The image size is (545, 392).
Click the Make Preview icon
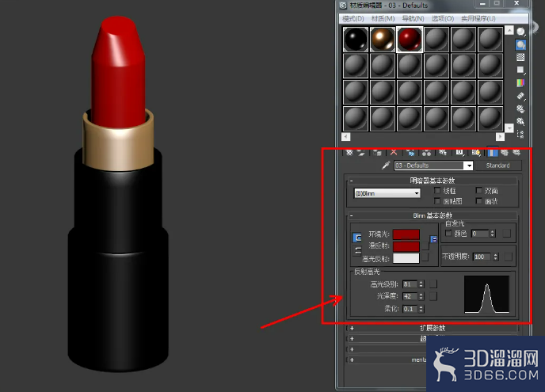[520, 96]
